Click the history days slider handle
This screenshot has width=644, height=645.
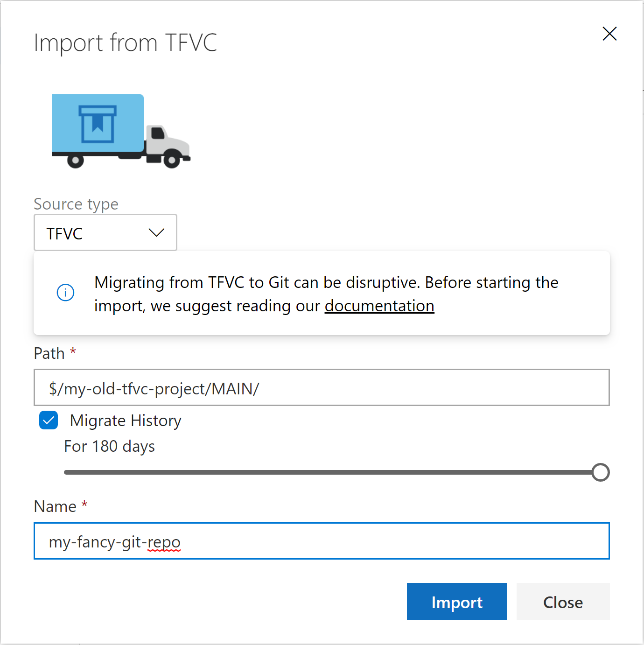(601, 472)
